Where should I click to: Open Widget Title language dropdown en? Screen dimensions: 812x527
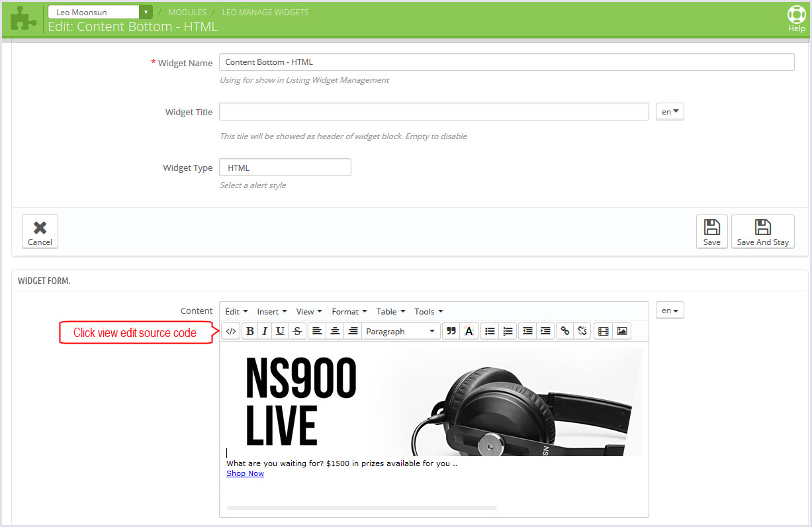click(x=670, y=112)
